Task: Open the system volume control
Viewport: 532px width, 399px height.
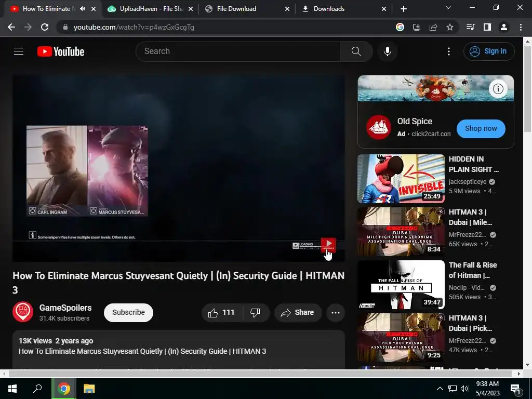Action: click(465, 389)
